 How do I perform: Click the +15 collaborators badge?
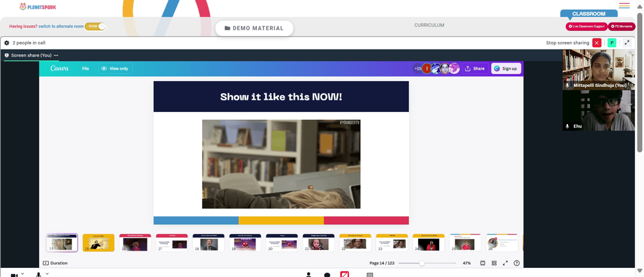417,69
